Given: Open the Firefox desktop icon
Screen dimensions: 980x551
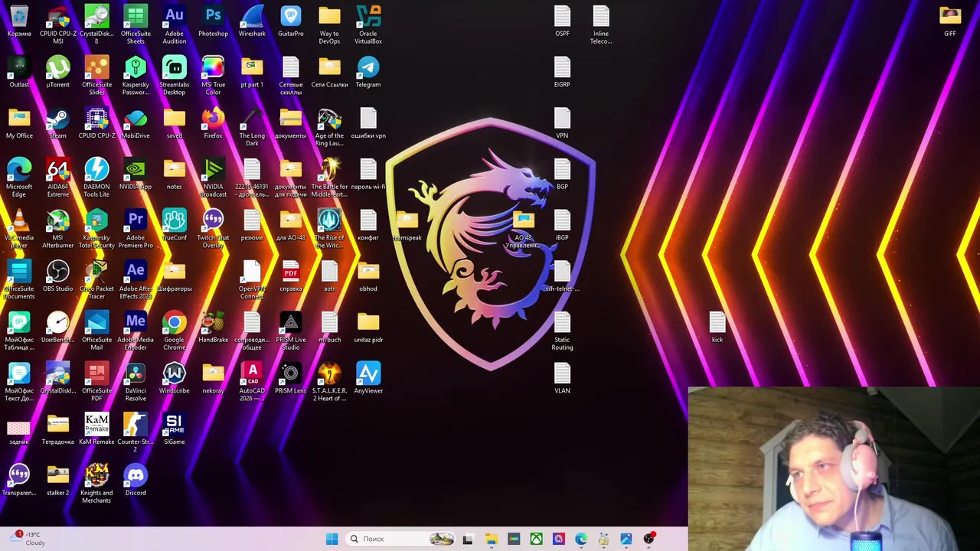Looking at the screenshot, I should tap(213, 124).
